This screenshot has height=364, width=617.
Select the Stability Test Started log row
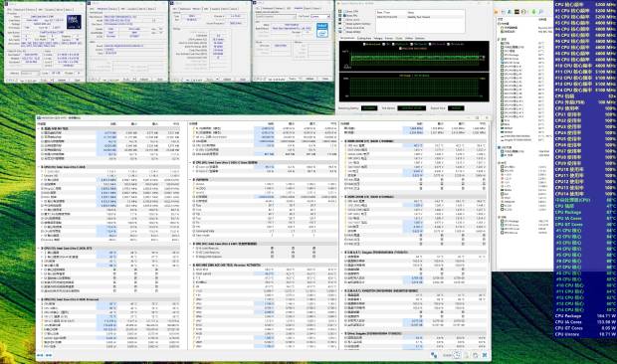420,17
